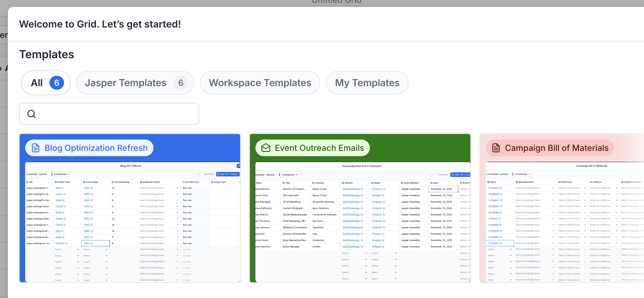Click the Templates section heading
644x298 pixels.
pyautogui.click(x=46, y=55)
